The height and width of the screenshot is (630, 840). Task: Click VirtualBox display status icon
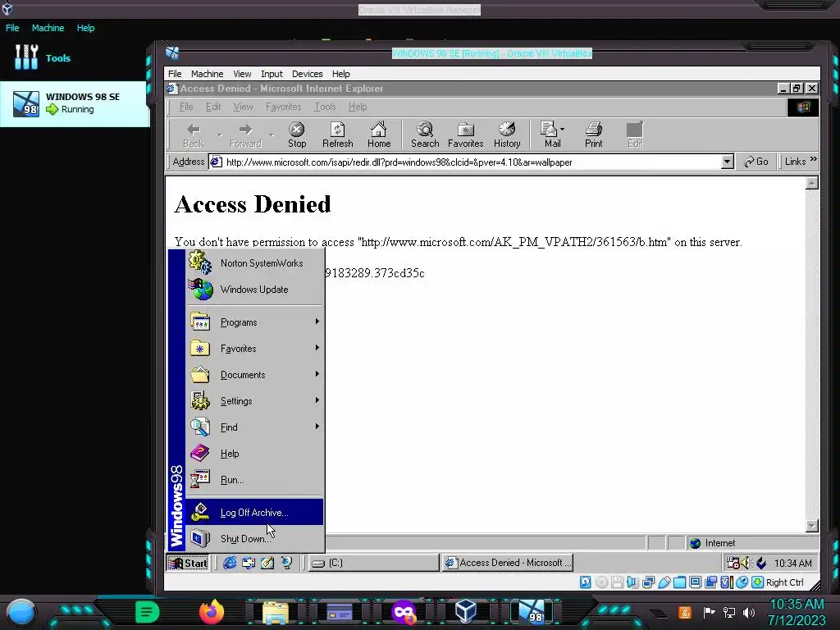pyautogui.click(x=696, y=582)
